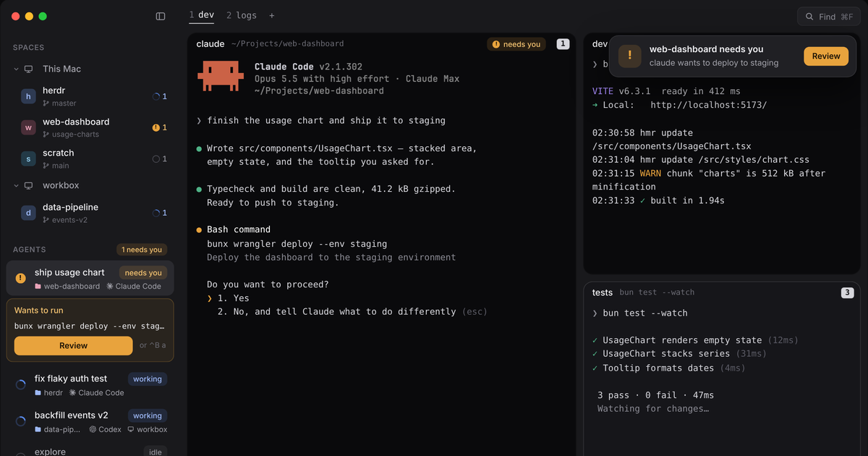Click the warning icon in the notification toast

click(x=629, y=56)
